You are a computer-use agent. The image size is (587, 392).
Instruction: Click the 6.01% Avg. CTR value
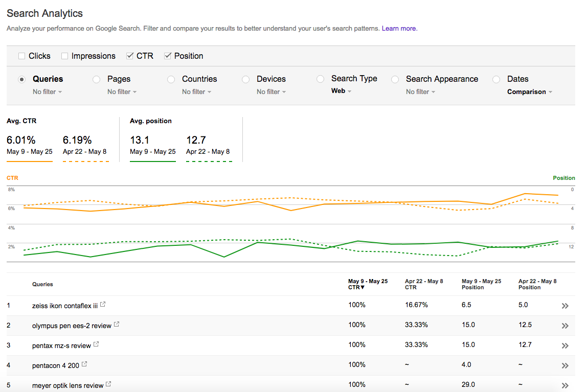[21, 140]
